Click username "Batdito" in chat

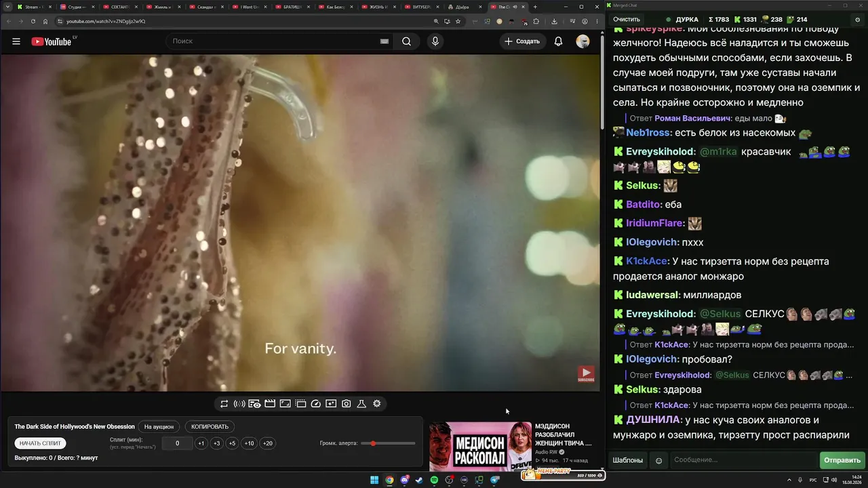[x=643, y=205]
